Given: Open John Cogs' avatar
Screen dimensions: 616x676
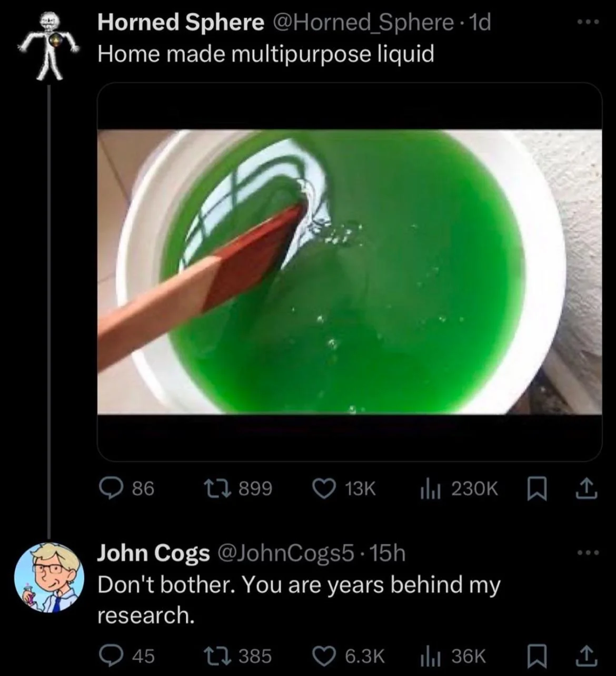Looking at the screenshot, I should (x=49, y=578).
